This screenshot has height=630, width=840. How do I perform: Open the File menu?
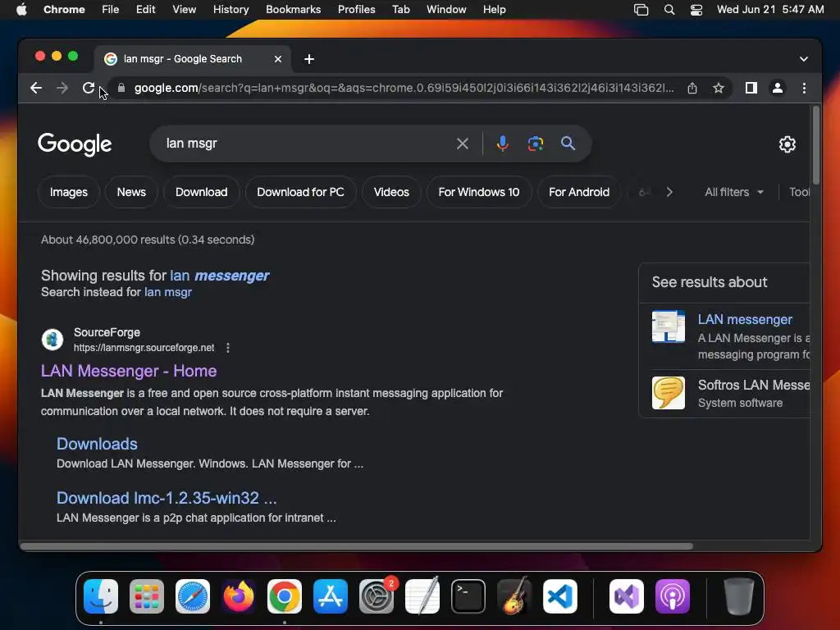click(111, 10)
